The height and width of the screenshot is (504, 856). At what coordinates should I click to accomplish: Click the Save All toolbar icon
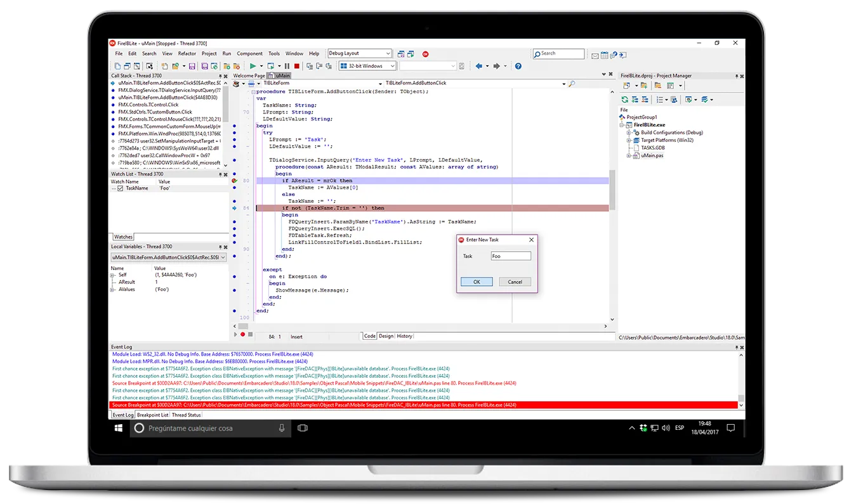click(x=204, y=66)
